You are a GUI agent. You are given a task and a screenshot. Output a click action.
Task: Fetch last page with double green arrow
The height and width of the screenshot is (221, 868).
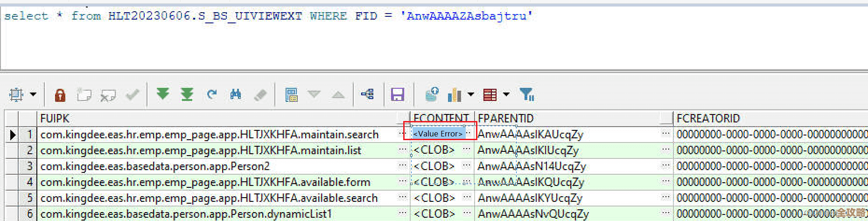[x=187, y=94]
